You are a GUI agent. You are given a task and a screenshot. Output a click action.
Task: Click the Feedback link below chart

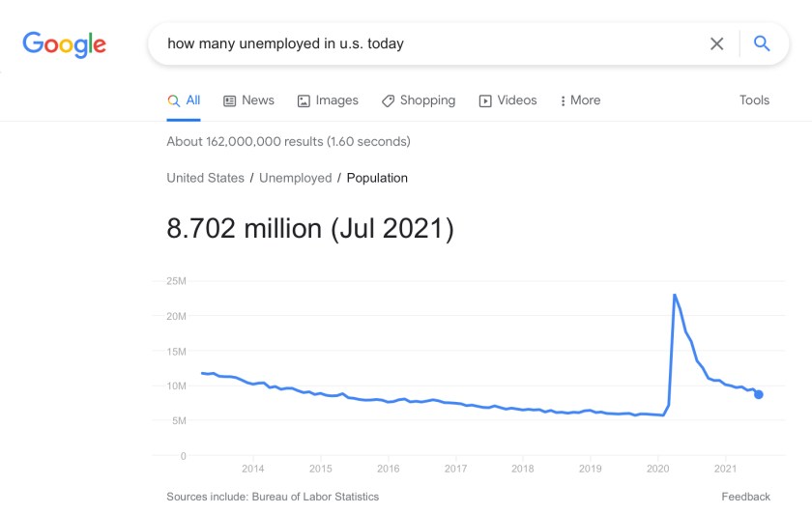coord(745,497)
